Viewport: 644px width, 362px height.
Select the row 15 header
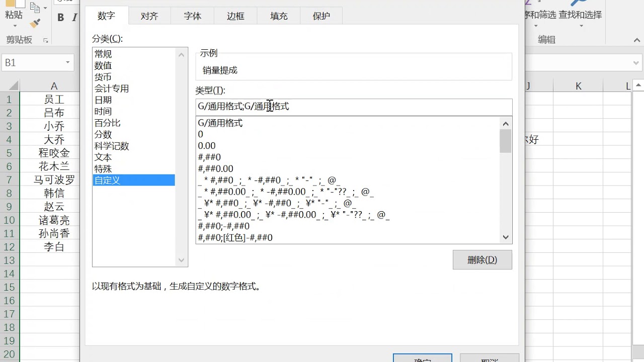tap(10, 287)
